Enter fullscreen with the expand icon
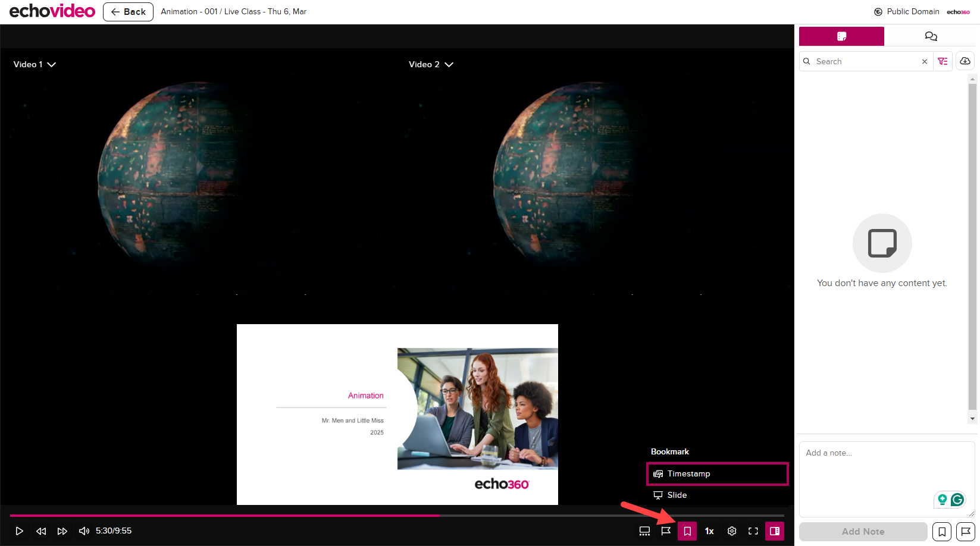The width and height of the screenshot is (980, 546). (x=753, y=531)
